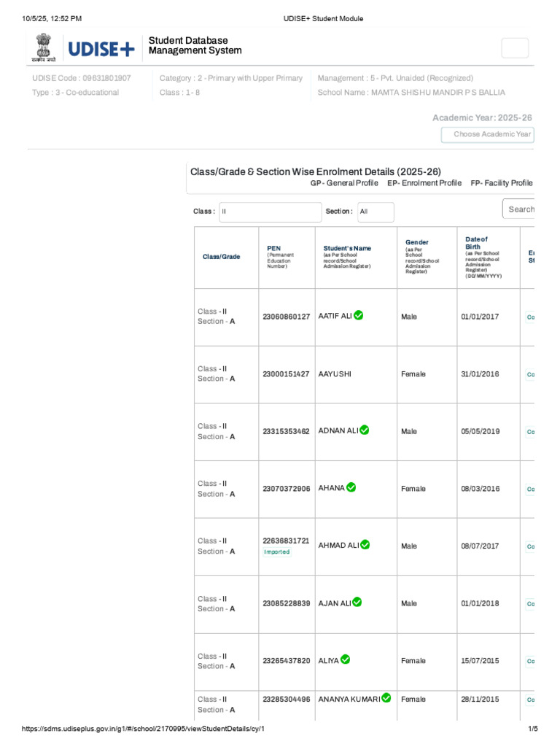The height and width of the screenshot is (747, 560).
Task: Click UDISE Code : 09631801907
Action: click(x=82, y=78)
